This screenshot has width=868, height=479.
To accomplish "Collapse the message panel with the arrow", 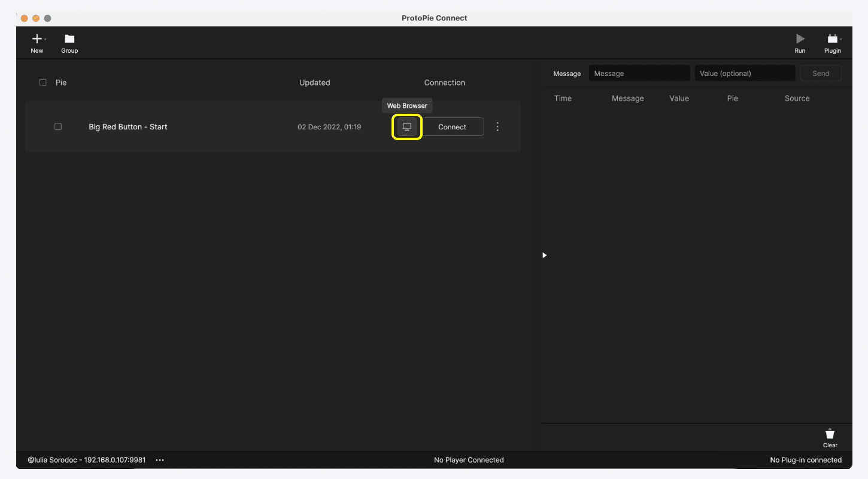I will coord(544,255).
